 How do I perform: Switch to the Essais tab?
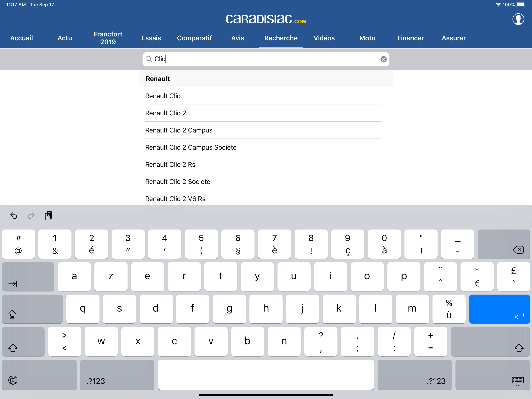[x=151, y=38]
